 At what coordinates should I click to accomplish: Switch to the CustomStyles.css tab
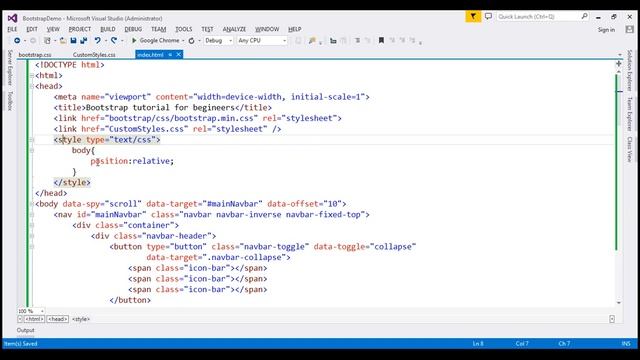pyautogui.click(x=94, y=55)
